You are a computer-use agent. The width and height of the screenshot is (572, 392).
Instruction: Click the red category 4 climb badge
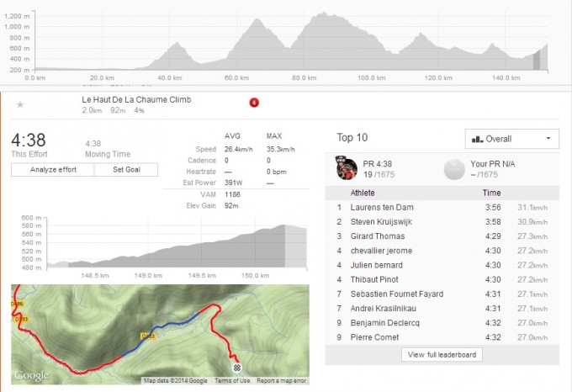254,103
